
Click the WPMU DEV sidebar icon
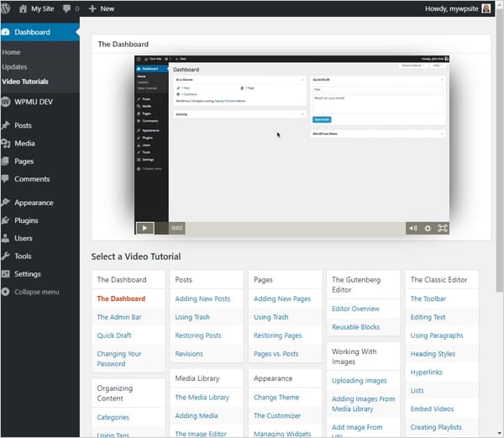coord(6,102)
